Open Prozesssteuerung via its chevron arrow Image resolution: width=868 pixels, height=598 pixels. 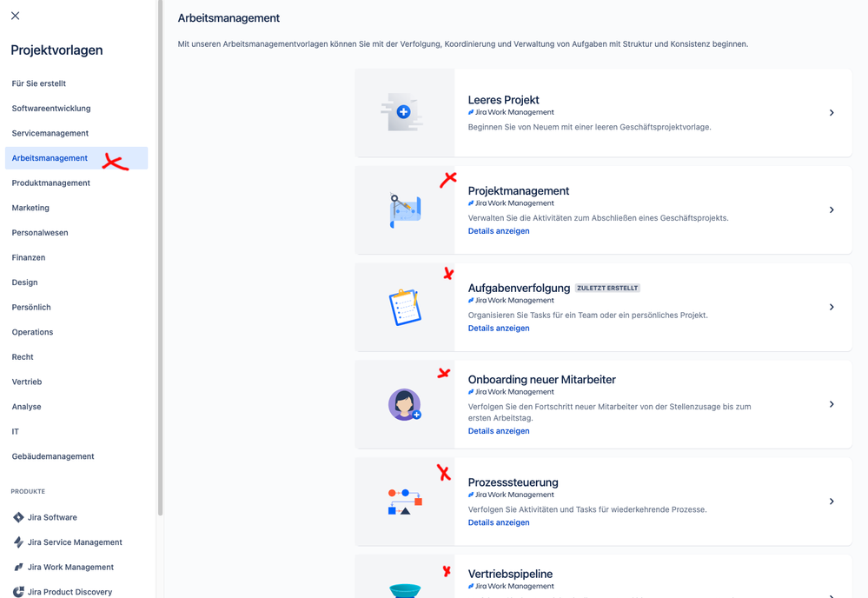point(832,502)
